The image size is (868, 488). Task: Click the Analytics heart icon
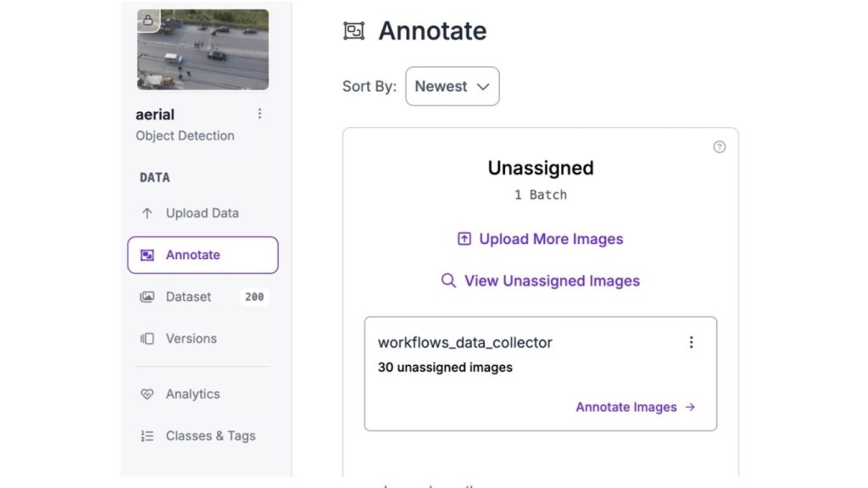(147, 394)
